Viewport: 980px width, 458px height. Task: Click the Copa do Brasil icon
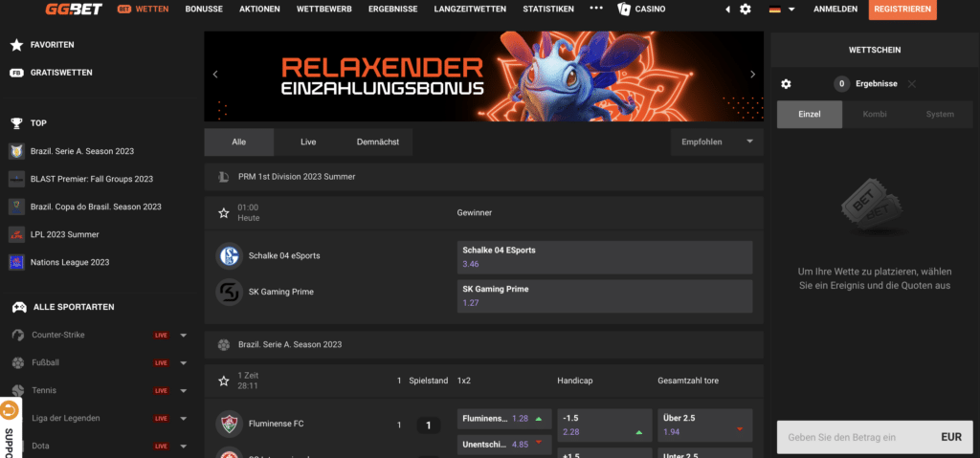(x=17, y=207)
